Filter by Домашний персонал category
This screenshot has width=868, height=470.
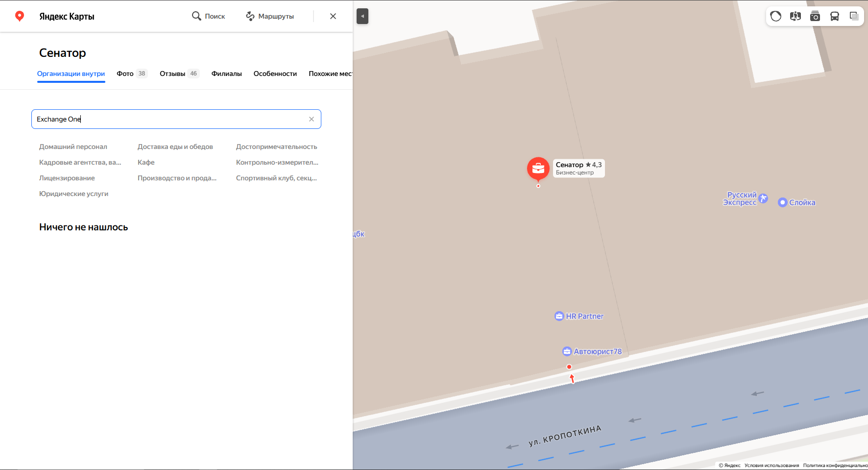[x=73, y=147]
